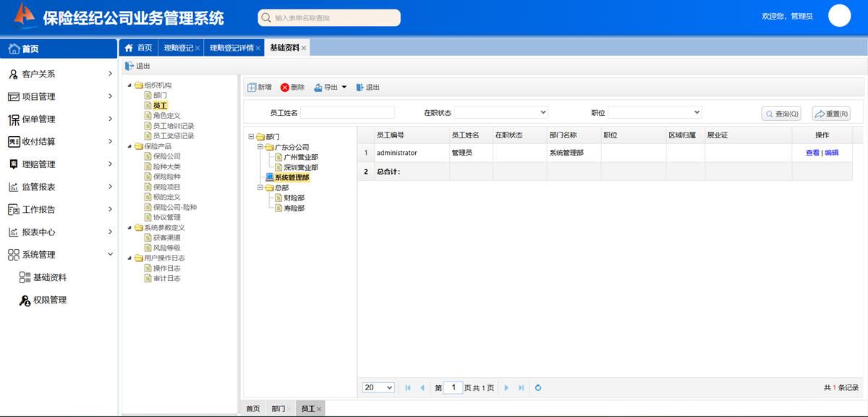Click the 权限管理 submenu icon

tap(25, 300)
